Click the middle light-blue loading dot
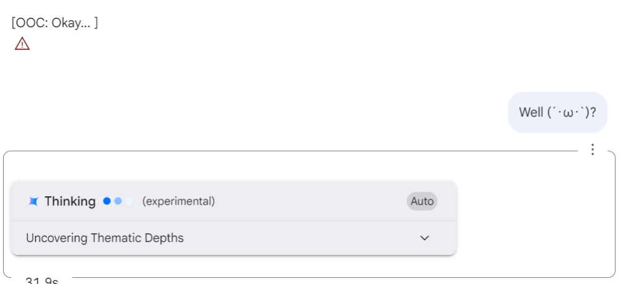The width and height of the screenshot is (644, 284). 118,201
